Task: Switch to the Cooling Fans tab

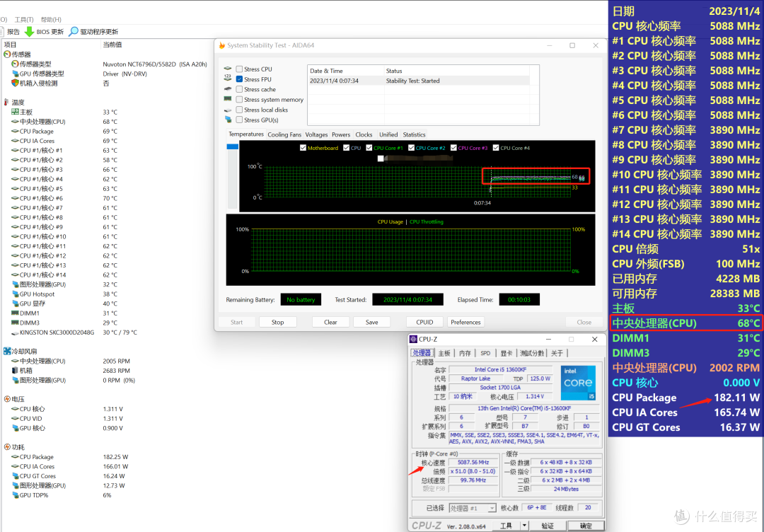Action: 284,134
